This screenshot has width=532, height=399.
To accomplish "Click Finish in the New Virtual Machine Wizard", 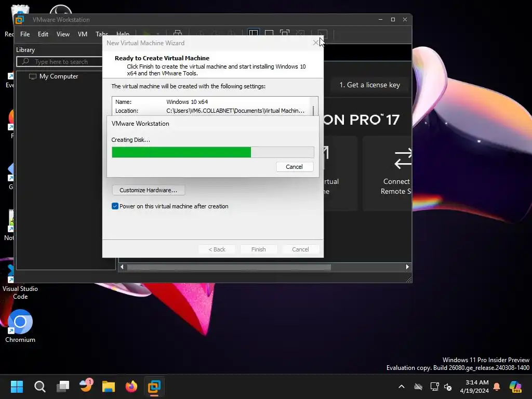I will 259,249.
